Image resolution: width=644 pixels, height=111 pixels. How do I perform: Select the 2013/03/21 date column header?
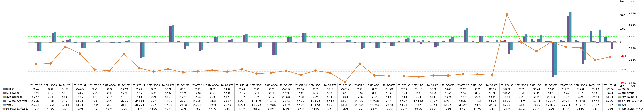(x=139, y=85)
